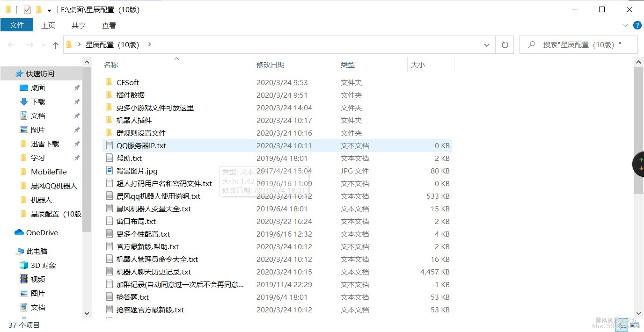The image size is (644, 332).
Task: Open the Quick Access Toolbar customize dropdown
Action: [x=49, y=9]
